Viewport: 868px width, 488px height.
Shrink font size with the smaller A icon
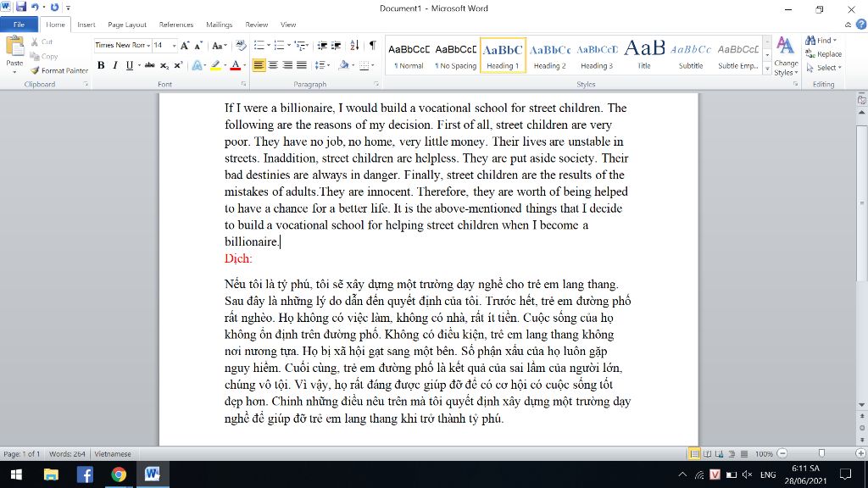coord(198,46)
